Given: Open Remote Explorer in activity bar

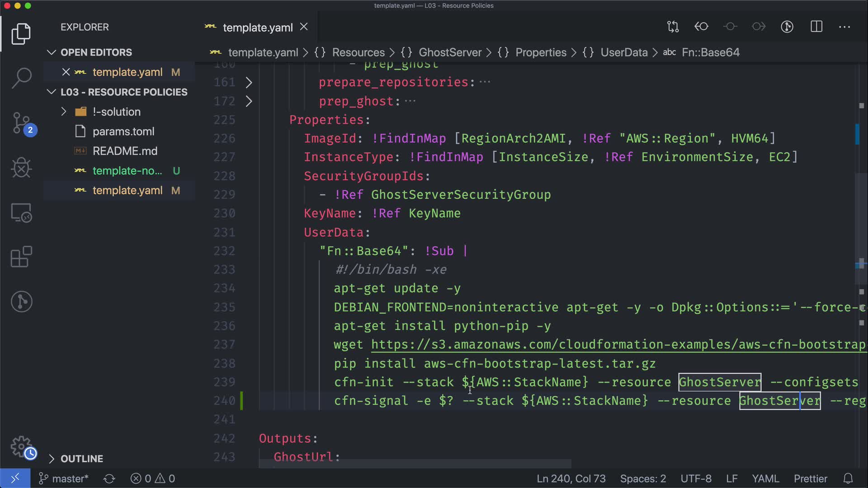Looking at the screenshot, I should 21,212.
